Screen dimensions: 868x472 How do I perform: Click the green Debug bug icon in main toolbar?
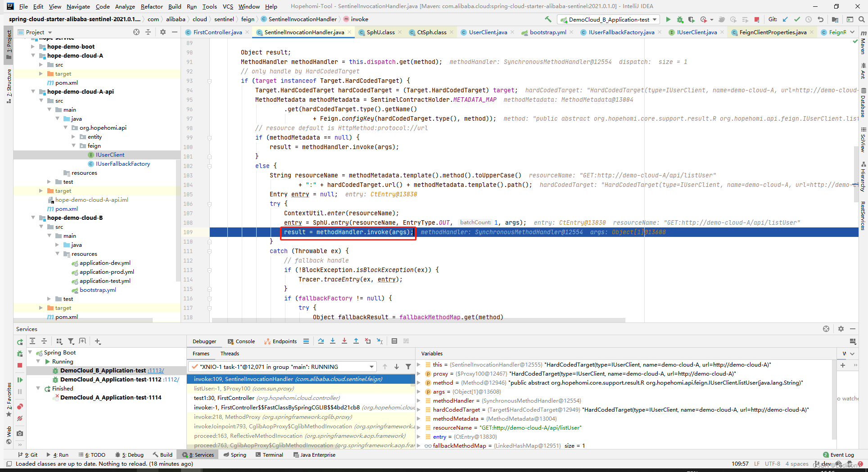pyautogui.click(x=680, y=19)
